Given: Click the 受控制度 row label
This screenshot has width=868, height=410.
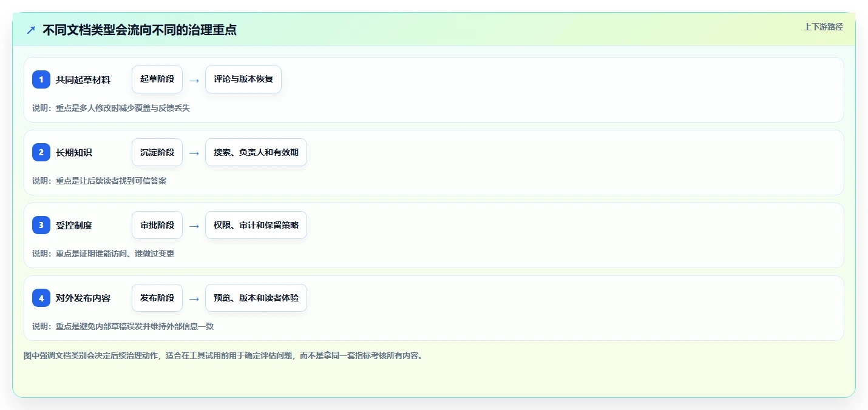Looking at the screenshot, I should point(74,225).
